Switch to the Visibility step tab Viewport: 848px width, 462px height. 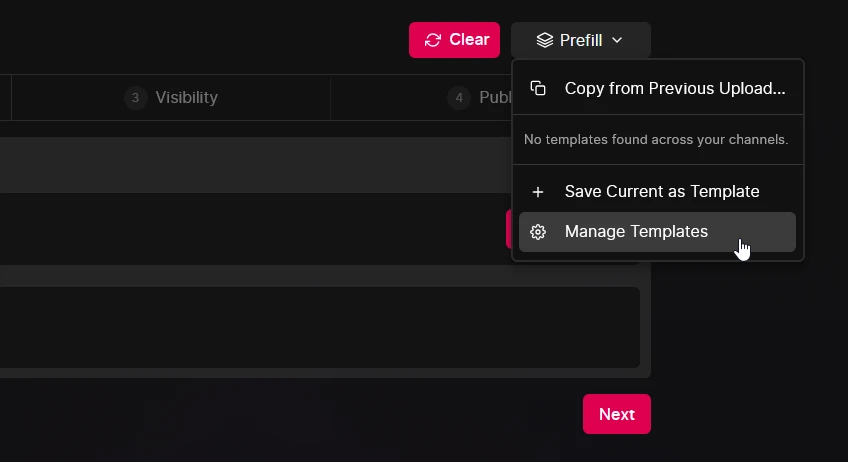[186, 98]
